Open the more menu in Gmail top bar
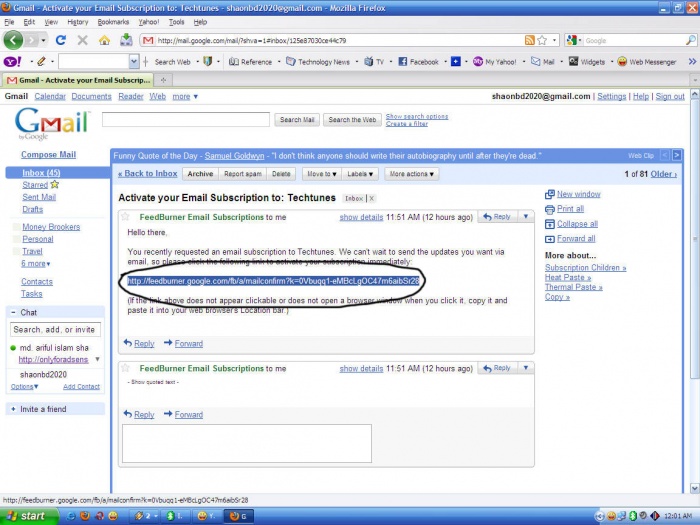Viewport: 700px width, 525px height. [x=185, y=96]
